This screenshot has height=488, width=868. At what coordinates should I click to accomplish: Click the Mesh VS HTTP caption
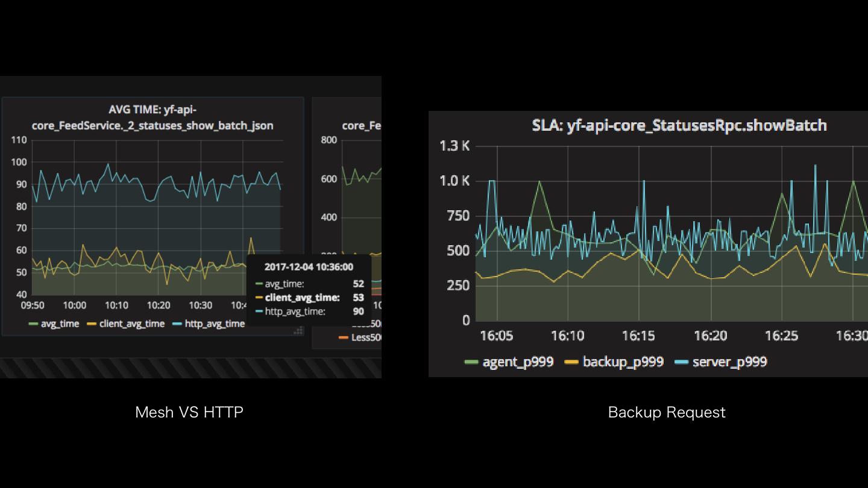[x=189, y=412]
